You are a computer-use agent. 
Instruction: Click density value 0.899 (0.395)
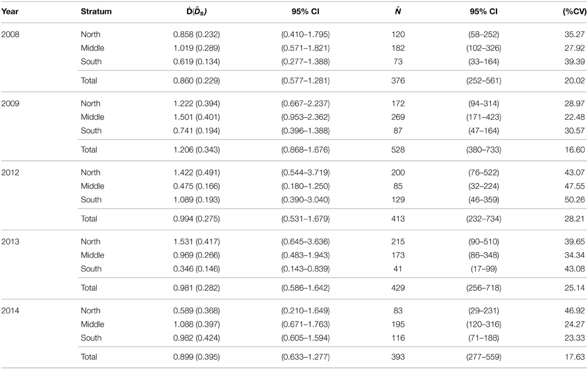coord(197,357)
